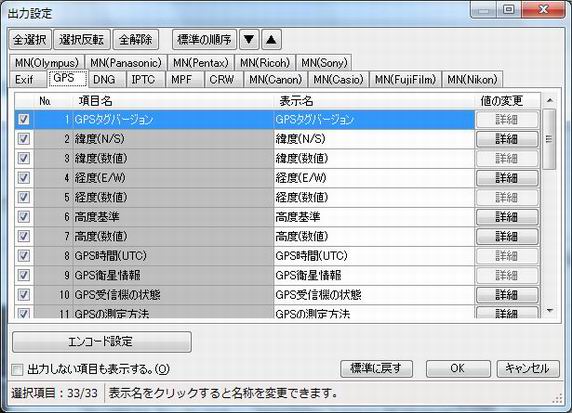Toggle the 高度基準 row checkbox

(x=24, y=217)
